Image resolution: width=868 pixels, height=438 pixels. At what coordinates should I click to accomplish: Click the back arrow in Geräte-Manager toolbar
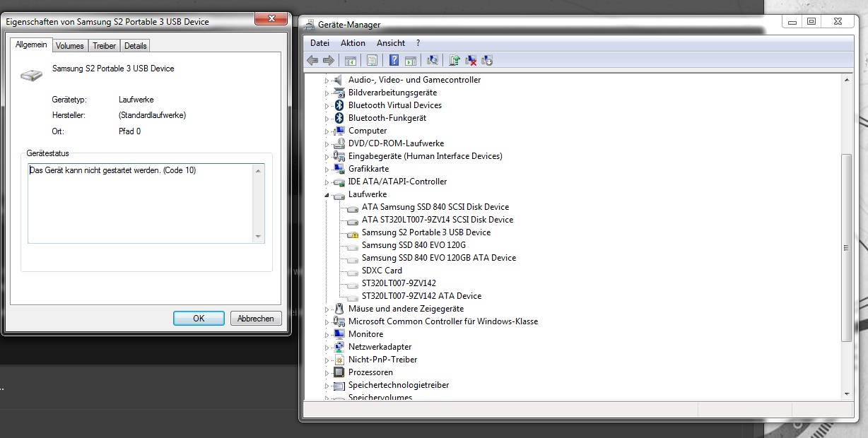(312, 61)
